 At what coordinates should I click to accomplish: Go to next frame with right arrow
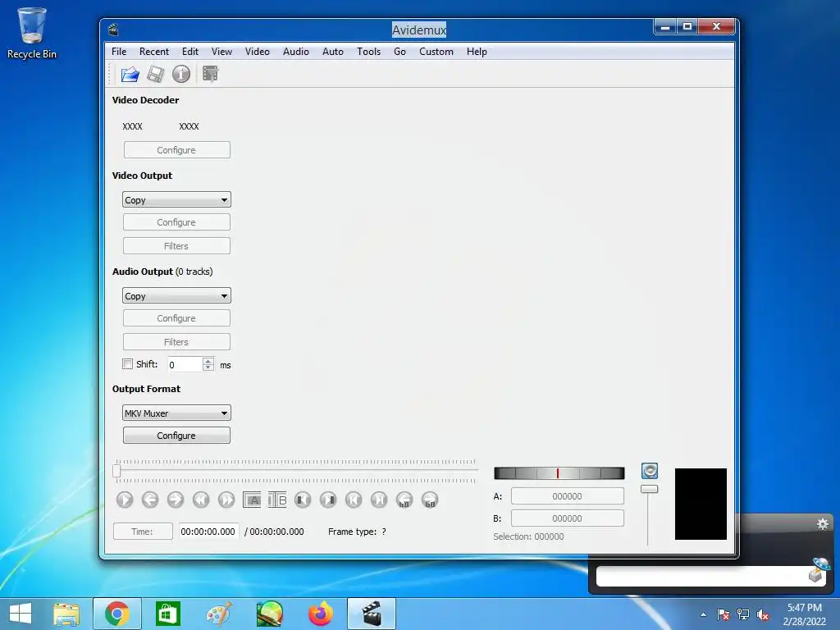(176, 500)
